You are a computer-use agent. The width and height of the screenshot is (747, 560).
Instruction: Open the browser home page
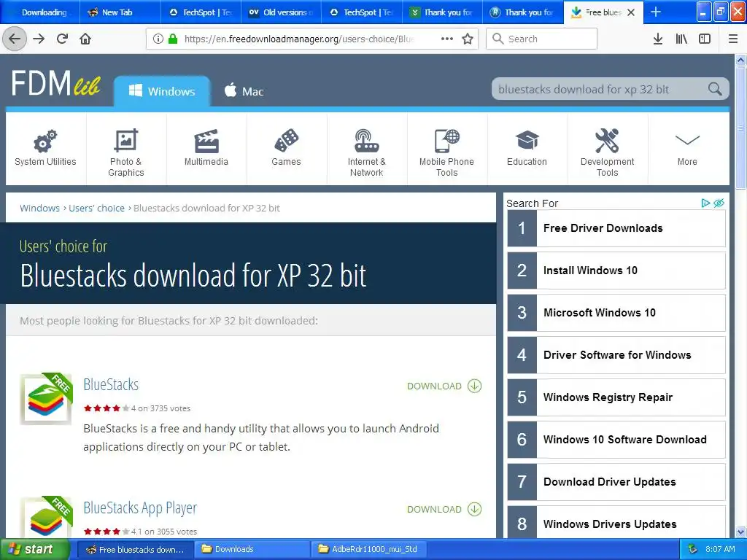(85, 39)
